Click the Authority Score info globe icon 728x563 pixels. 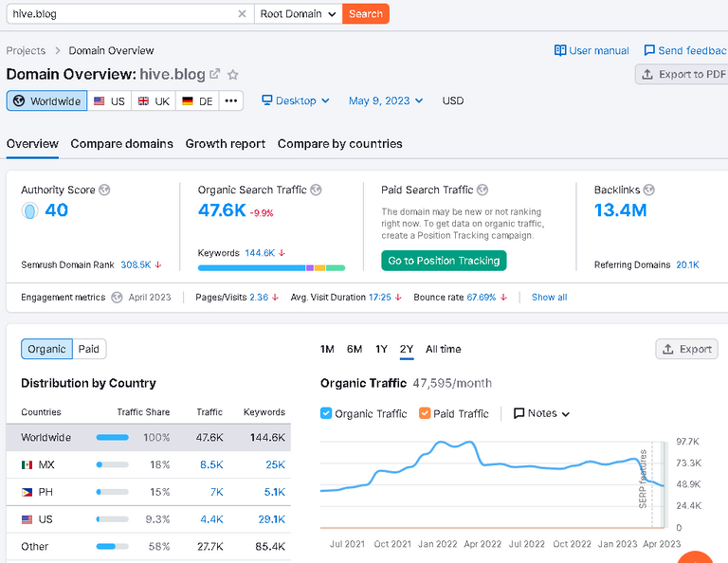104,190
